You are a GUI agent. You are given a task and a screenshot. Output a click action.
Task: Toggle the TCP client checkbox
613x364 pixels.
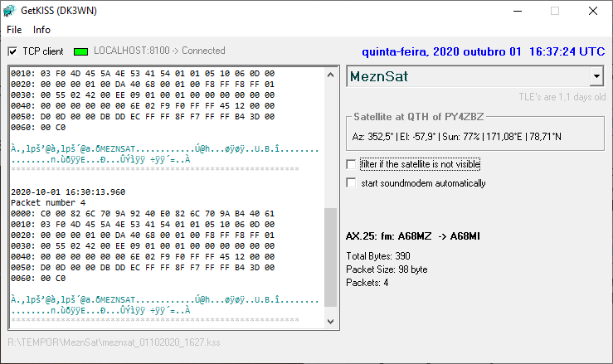pyautogui.click(x=12, y=51)
